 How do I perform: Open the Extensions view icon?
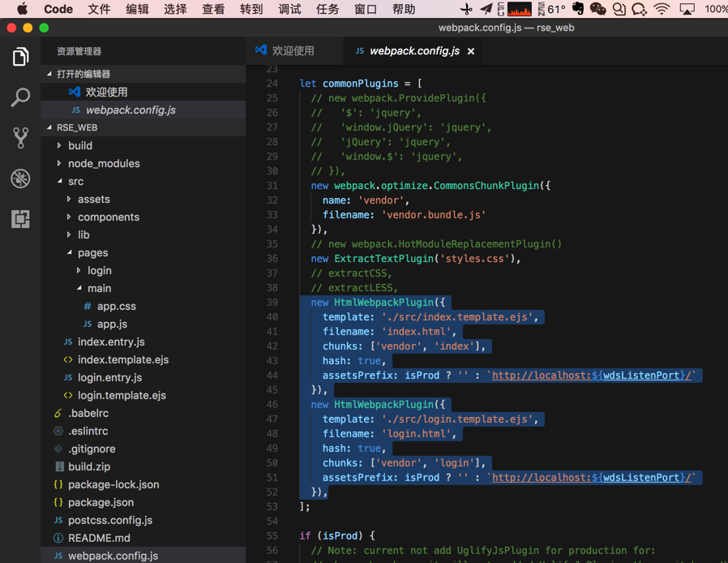[20, 219]
